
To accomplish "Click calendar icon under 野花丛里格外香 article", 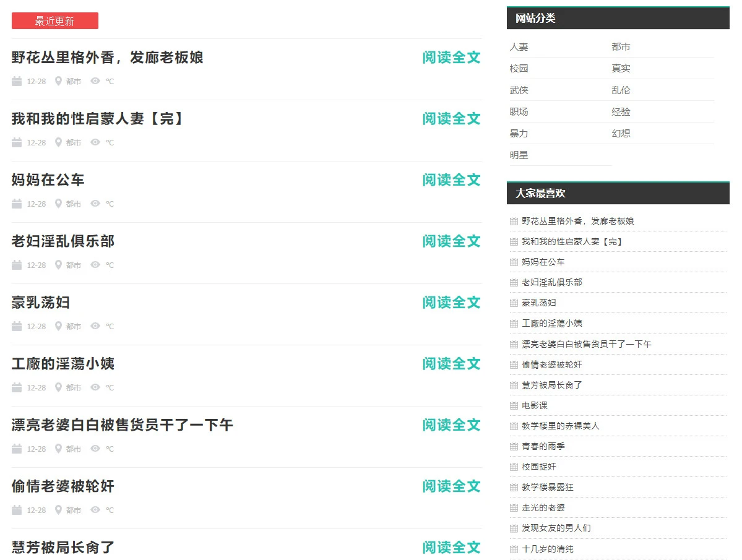I will (x=17, y=81).
